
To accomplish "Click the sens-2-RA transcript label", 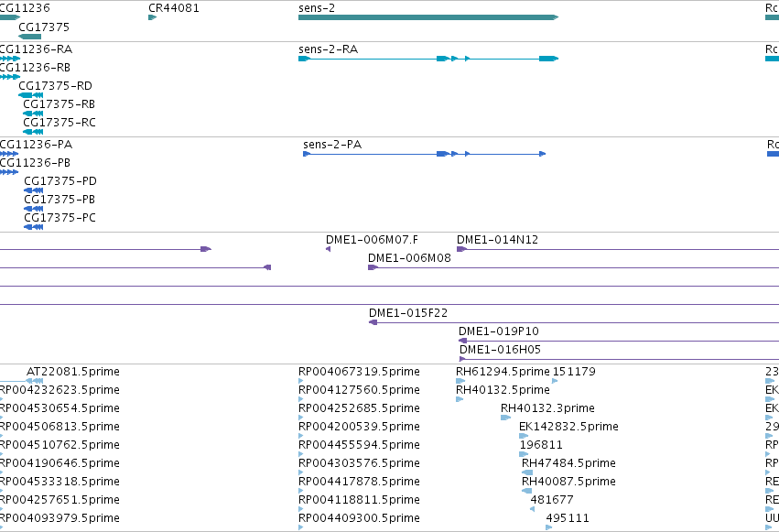I will click(x=328, y=49).
